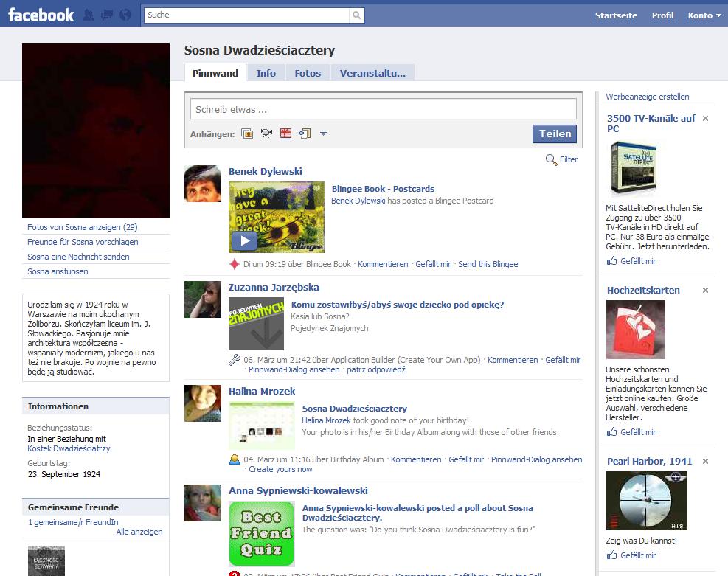This screenshot has width=728, height=576.
Task: Open the wall Filter magnifier
Action: coord(551,159)
